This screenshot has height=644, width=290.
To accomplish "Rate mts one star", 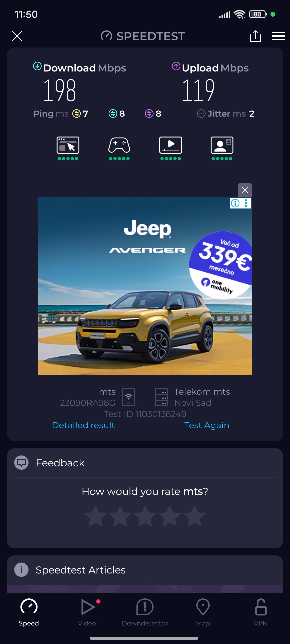I will [96, 516].
